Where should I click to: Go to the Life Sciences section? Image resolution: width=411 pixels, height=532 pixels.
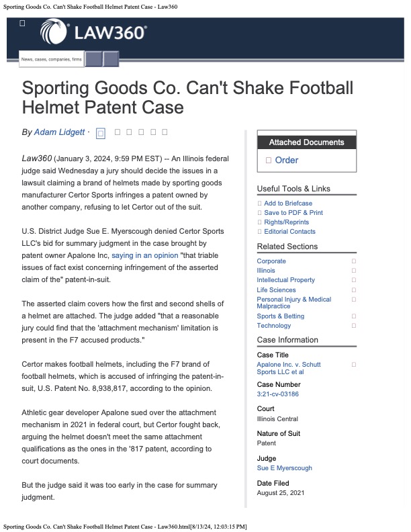(x=276, y=290)
